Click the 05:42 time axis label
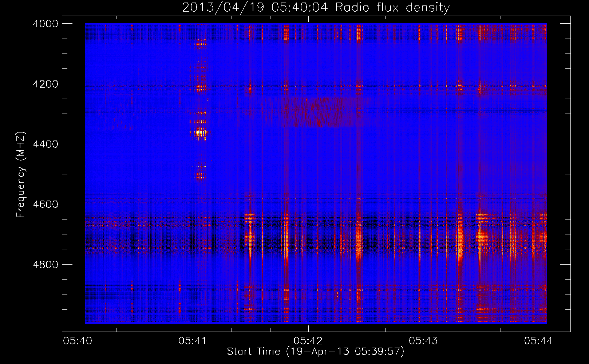This screenshot has width=589, height=364. [308, 341]
